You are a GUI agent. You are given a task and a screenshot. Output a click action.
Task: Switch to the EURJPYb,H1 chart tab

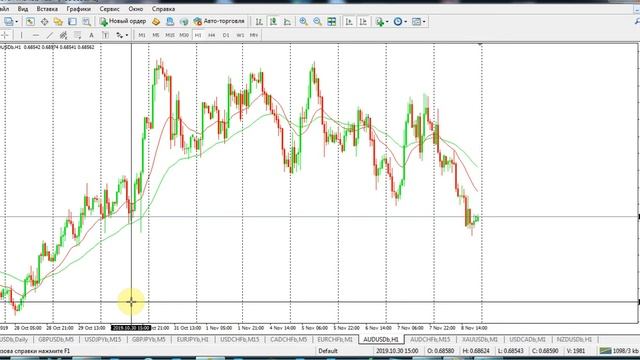[x=192, y=339]
